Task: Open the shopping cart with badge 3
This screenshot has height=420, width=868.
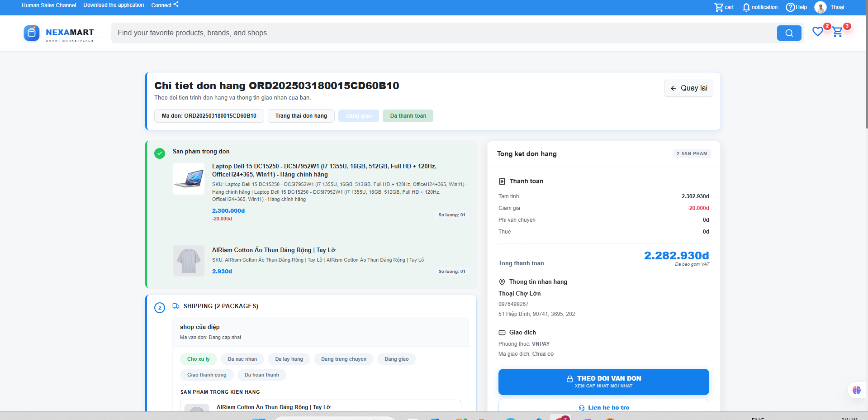Action: (x=838, y=32)
